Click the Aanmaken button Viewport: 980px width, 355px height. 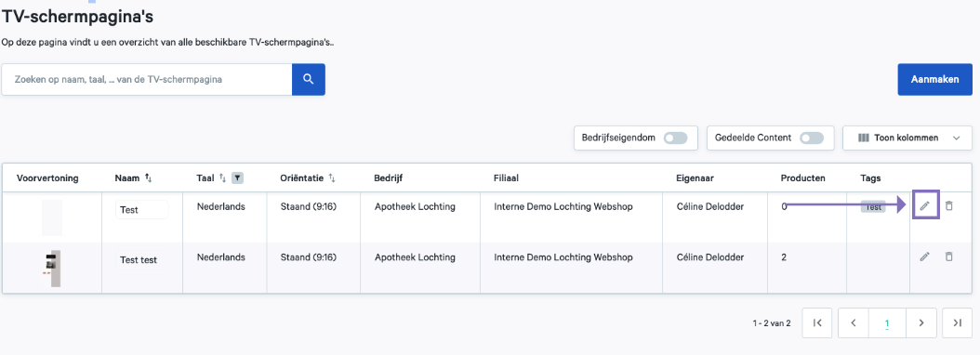[x=935, y=79]
